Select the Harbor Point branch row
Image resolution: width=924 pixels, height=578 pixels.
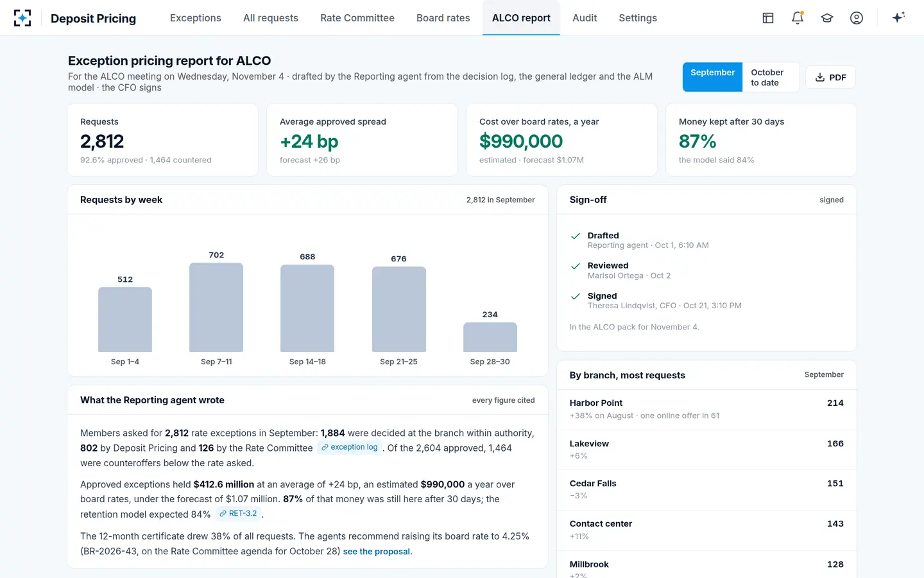pyautogui.click(x=706, y=410)
